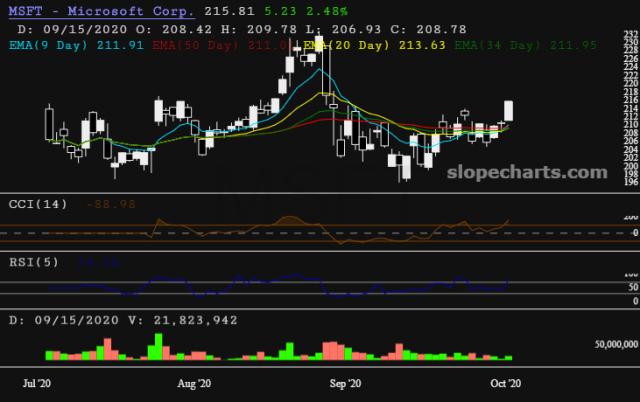This screenshot has height=402, width=640.
Task: Select the EMA(20 Day) indicator label
Action: click(347, 43)
